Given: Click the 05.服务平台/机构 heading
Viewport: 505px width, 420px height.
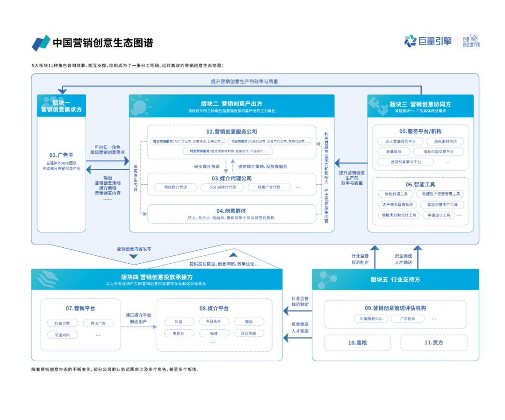Looking at the screenshot, I should pos(420,131).
